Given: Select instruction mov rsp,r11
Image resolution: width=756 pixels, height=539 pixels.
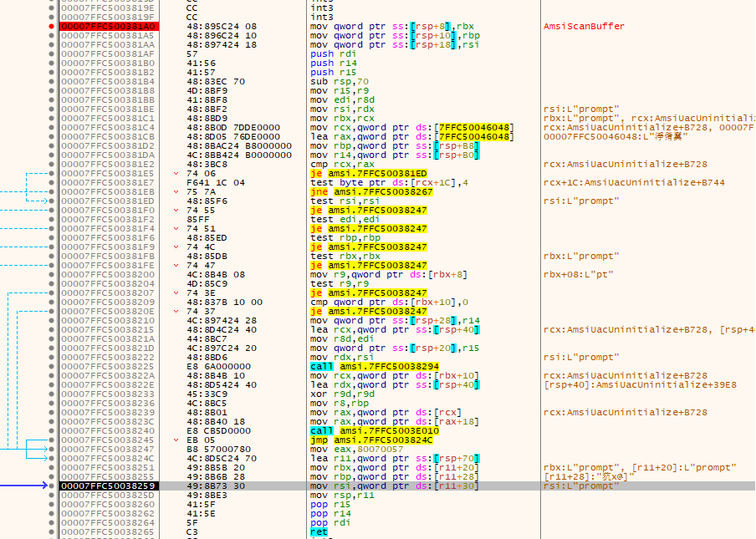Looking at the screenshot, I should click(342, 496).
